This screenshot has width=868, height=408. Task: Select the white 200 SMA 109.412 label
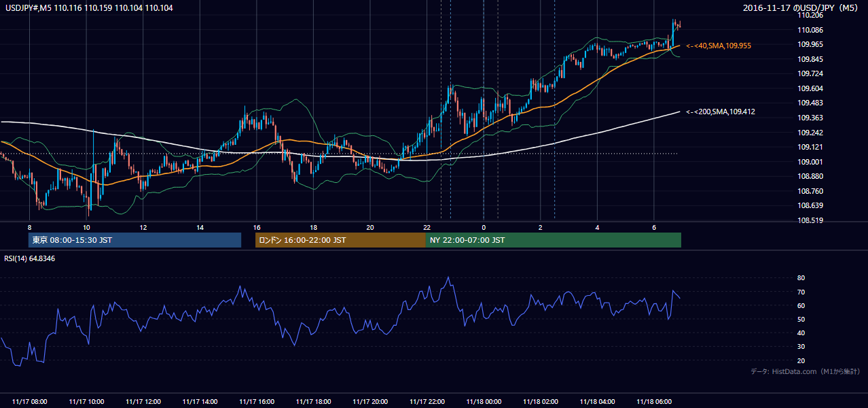(x=721, y=112)
